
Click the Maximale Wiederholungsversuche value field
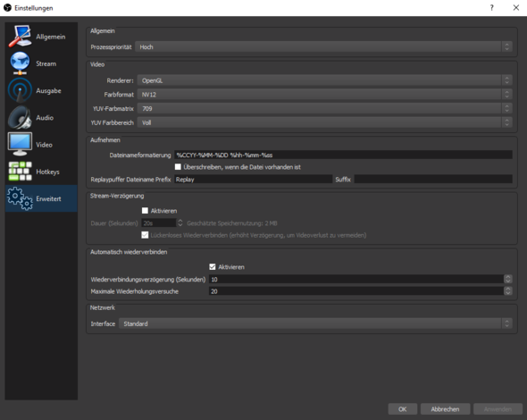coord(356,291)
